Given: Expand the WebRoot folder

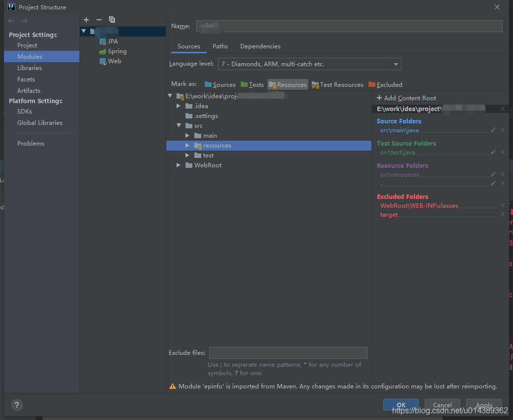Looking at the screenshot, I should [x=179, y=165].
